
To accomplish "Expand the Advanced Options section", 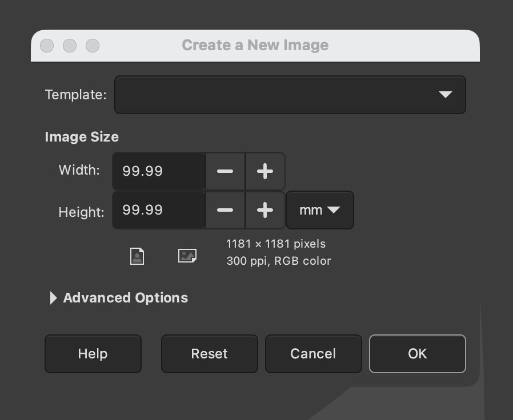I will [x=125, y=297].
